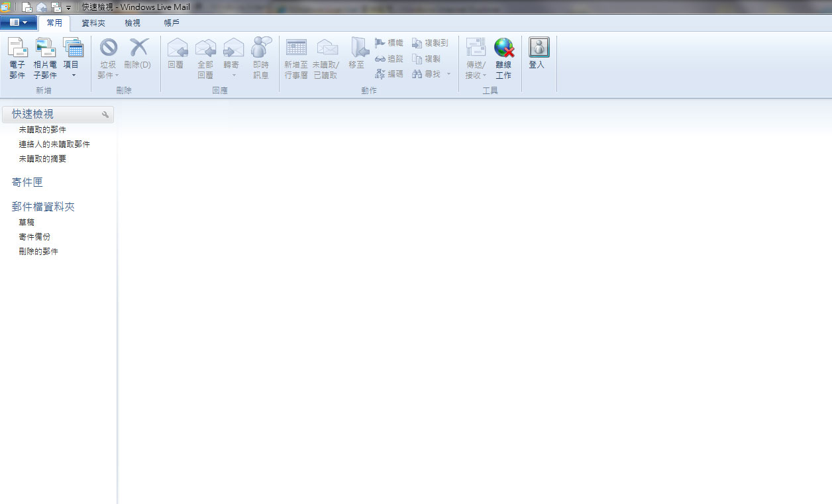The height and width of the screenshot is (504, 832).
Task: Open the 轉寄 dropdown arrow
Action: (x=233, y=76)
